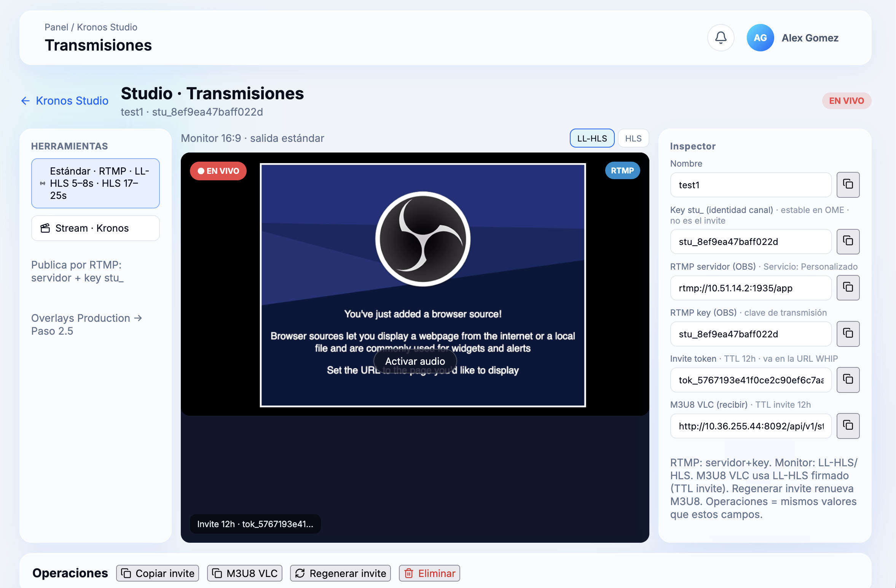
Task: Click the RTMP servidor input field
Action: [751, 288]
